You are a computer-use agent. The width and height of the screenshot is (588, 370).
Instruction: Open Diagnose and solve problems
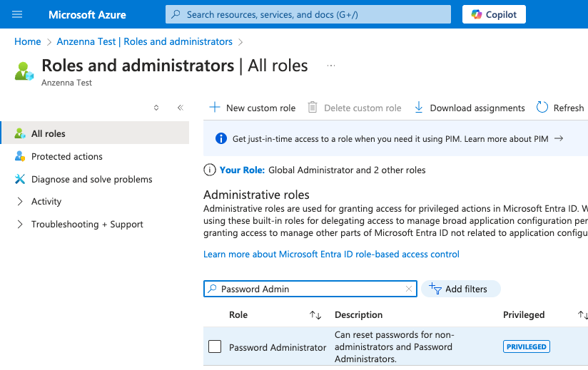point(91,179)
